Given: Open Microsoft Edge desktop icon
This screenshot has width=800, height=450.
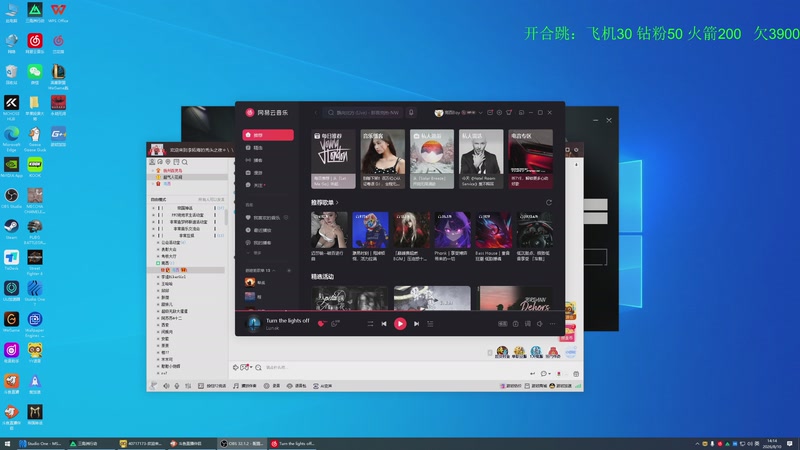Looking at the screenshot, I should tap(11, 139).
